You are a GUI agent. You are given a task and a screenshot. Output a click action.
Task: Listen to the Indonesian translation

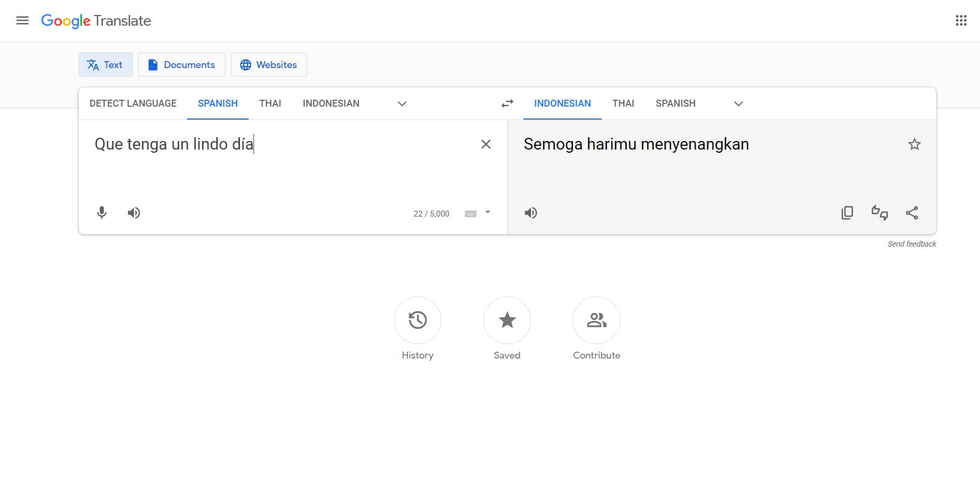(530, 213)
